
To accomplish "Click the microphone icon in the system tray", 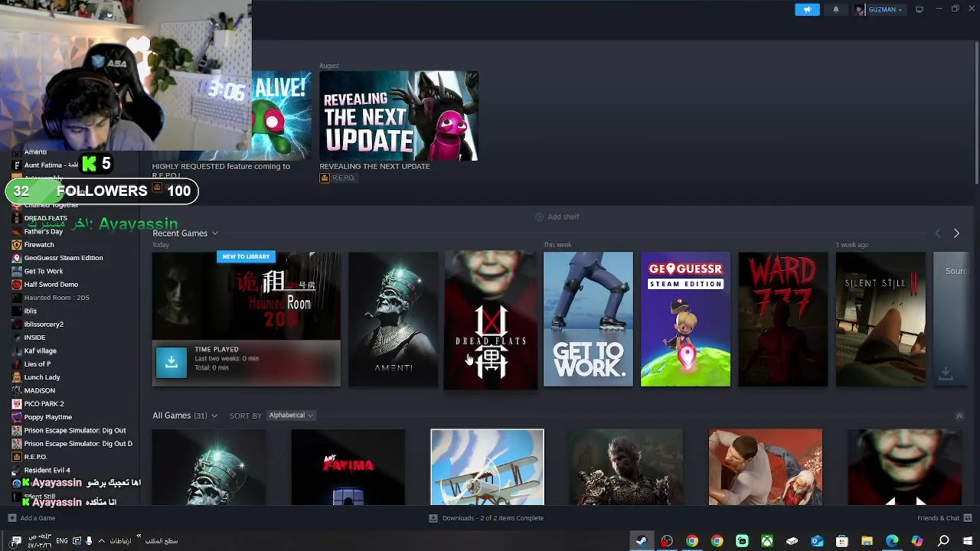I will pos(89,541).
